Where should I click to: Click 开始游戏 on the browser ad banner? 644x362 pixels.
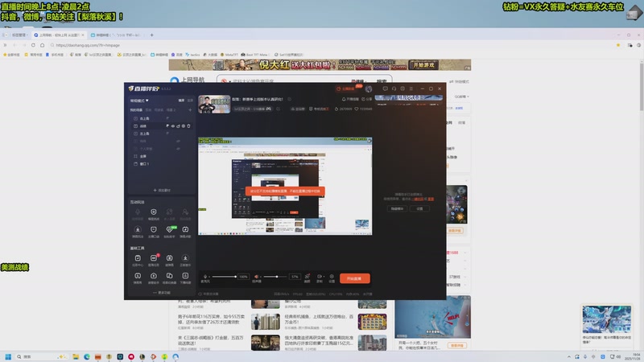tap(423, 65)
